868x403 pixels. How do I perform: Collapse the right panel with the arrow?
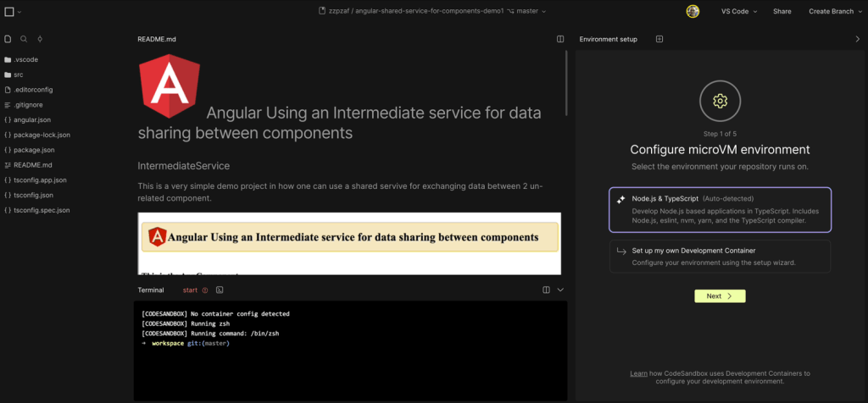pos(858,39)
